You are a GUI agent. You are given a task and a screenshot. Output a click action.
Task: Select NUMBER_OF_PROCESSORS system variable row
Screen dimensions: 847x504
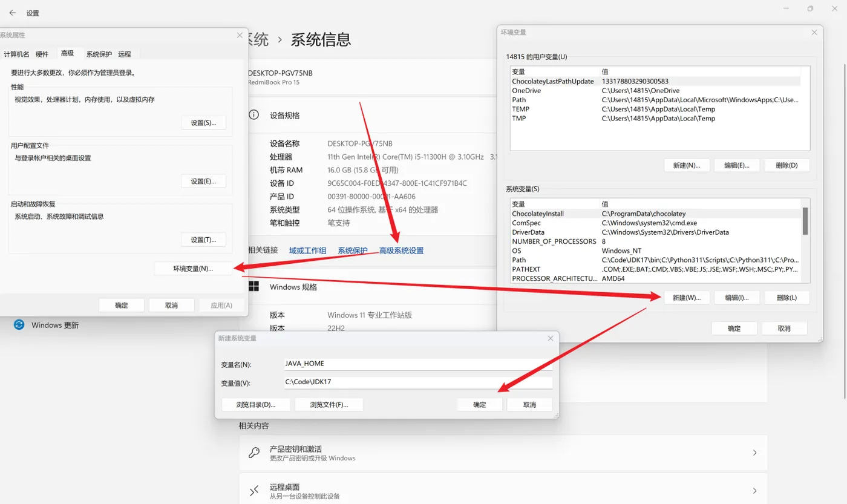[x=656, y=241]
